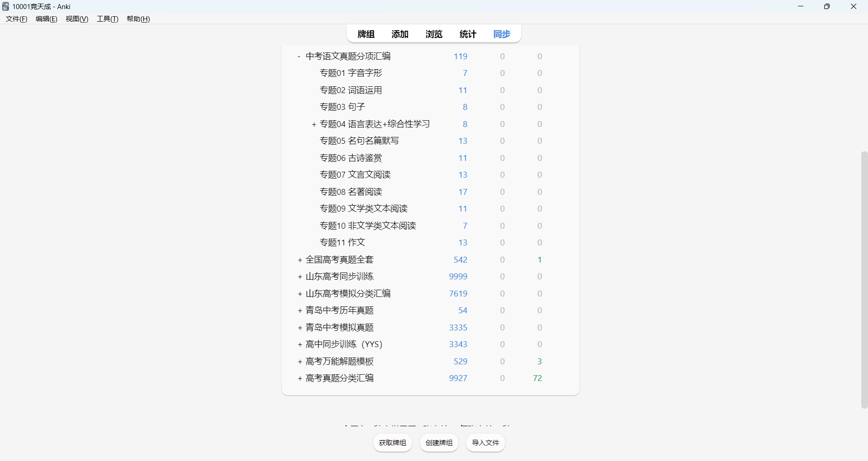Click new-card count 9927

[x=458, y=378]
